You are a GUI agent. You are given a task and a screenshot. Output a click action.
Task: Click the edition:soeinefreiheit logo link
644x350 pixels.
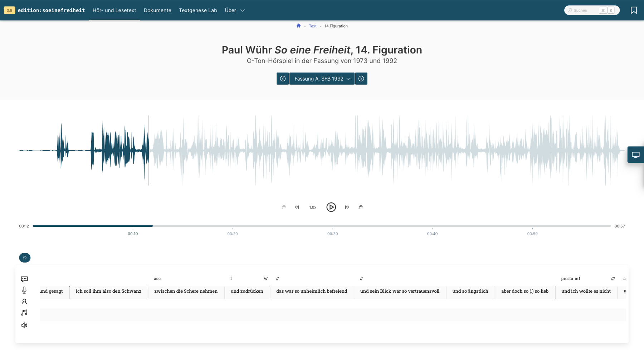[51, 10]
